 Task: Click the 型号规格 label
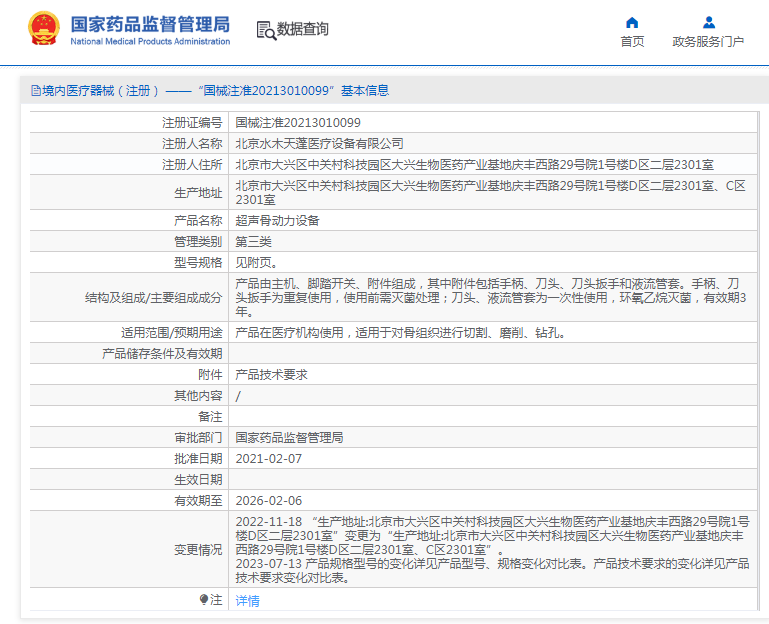pyautogui.click(x=198, y=263)
